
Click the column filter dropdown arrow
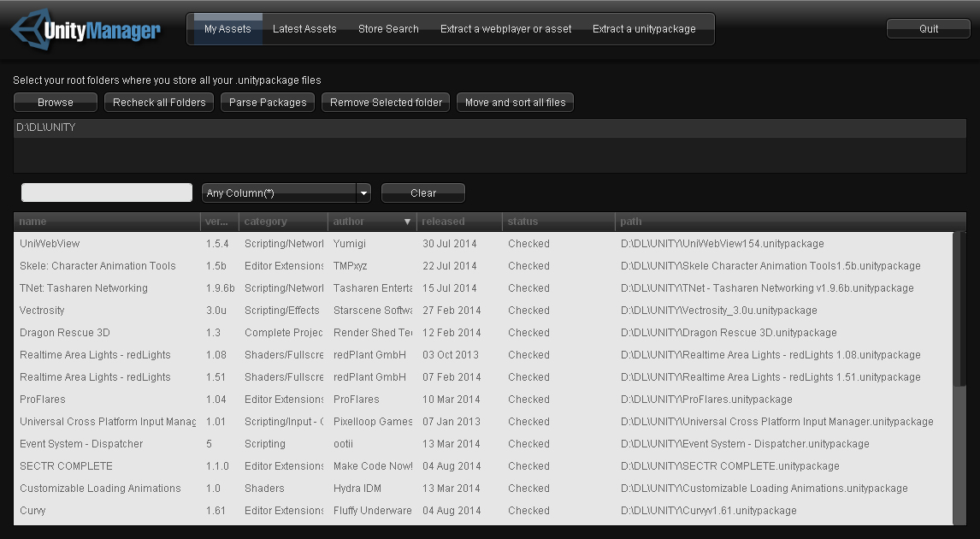coord(363,193)
